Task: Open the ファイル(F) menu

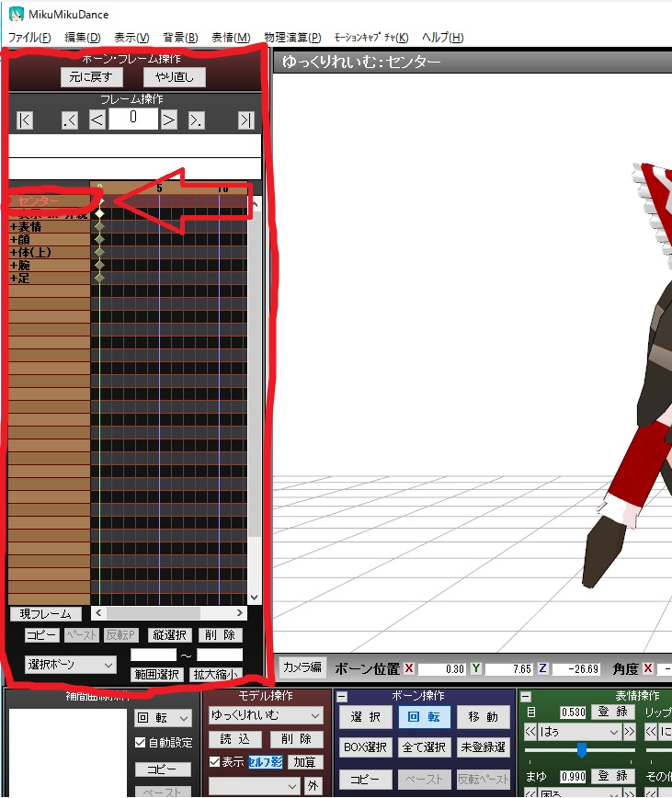Action: (29, 38)
